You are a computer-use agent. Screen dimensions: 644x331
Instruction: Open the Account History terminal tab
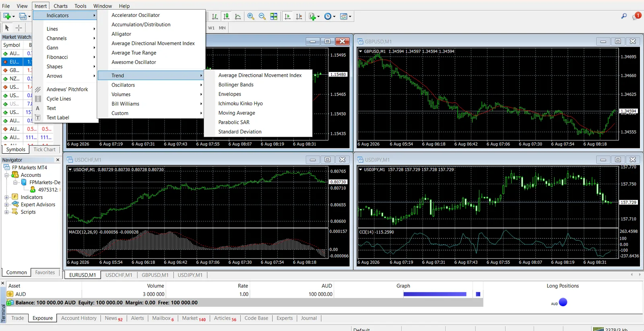(79, 318)
